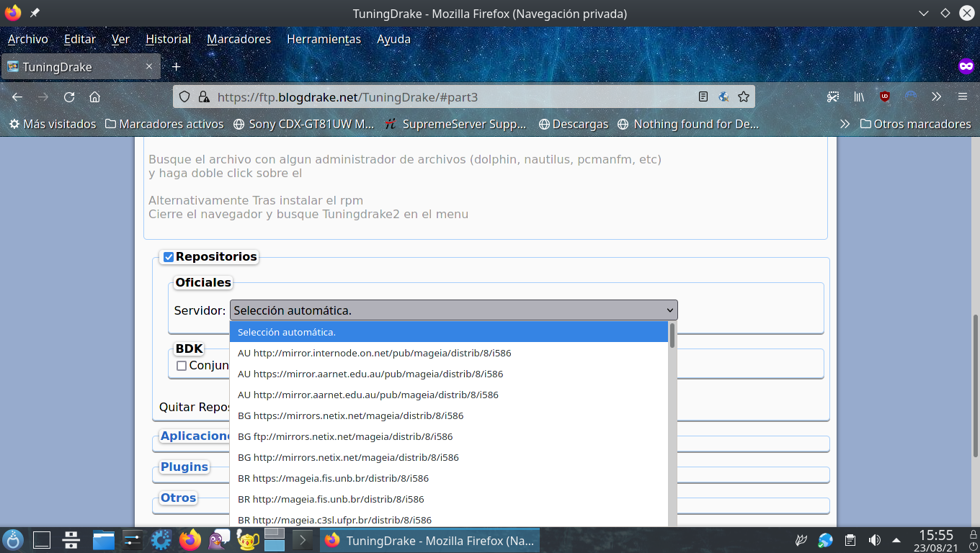Open the uBlock Origin extension
This screenshot has height=553, width=980.
click(x=885, y=96)
